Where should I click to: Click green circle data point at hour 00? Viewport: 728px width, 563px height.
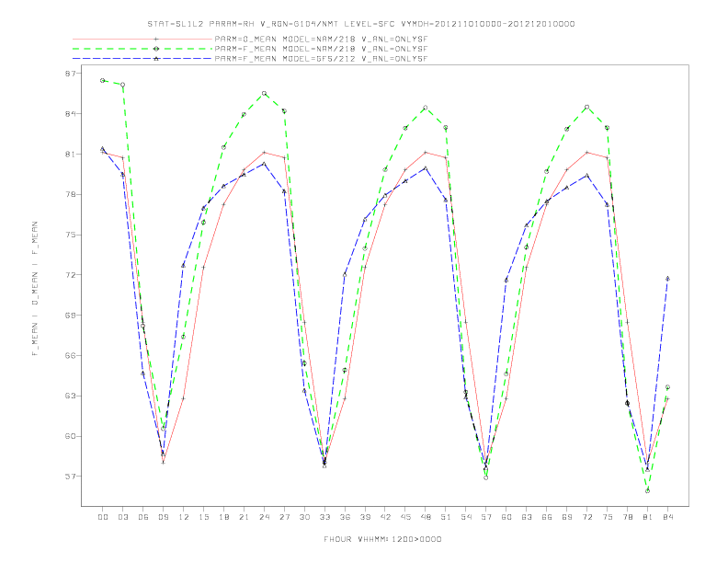tap(103, 81)
